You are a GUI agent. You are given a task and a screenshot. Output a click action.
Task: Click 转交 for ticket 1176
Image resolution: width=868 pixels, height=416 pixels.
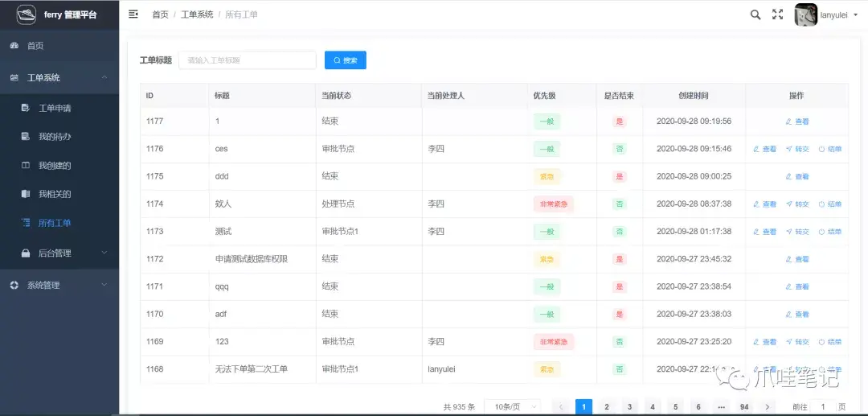pyautogui.click(x=797, y=149)
